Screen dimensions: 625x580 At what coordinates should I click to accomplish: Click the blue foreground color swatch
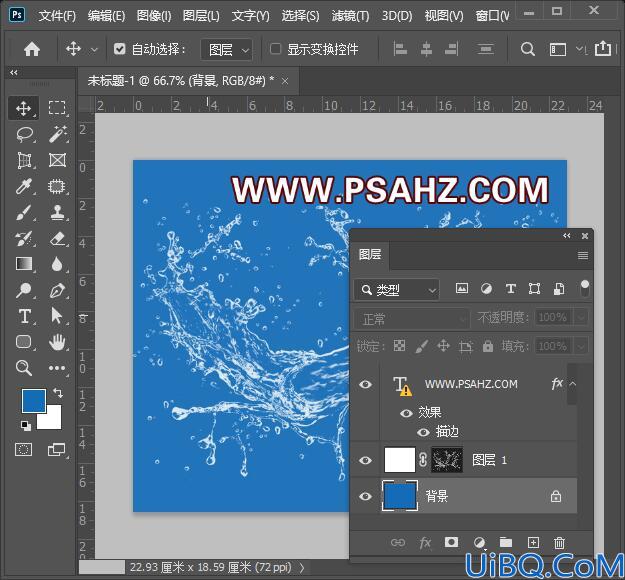point(32,399)
